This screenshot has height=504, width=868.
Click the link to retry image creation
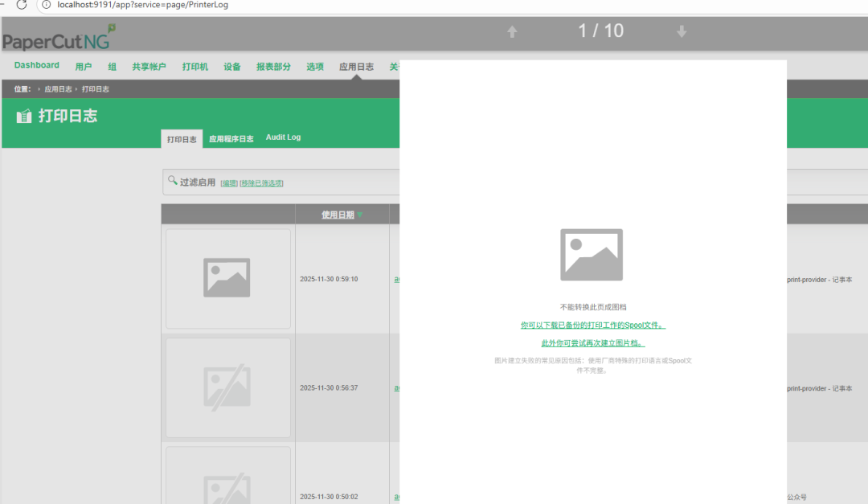pyautogui.click(x=592, y=343)
